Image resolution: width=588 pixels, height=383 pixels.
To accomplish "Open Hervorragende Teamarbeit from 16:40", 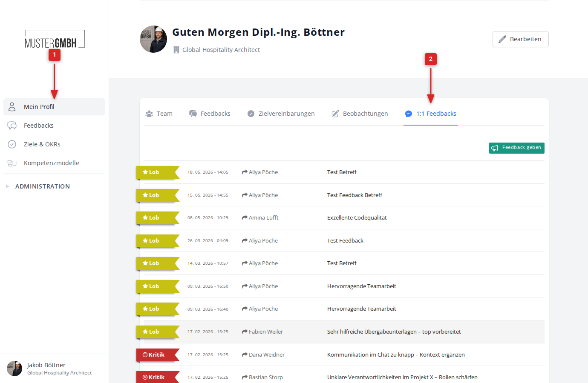I will pyautogui.click(x=362, y=309).
